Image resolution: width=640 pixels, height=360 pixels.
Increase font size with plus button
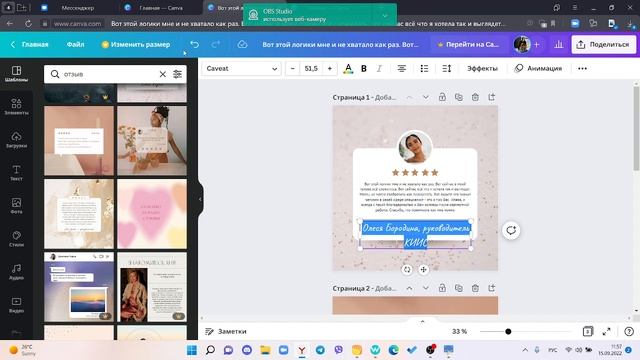(x=330, y=69)
